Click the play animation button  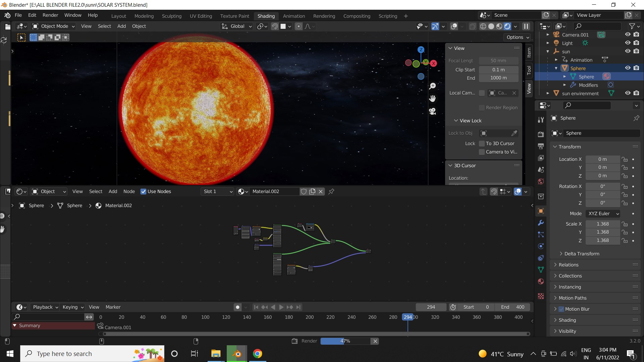pyautogui.click(x=281, y=307)
